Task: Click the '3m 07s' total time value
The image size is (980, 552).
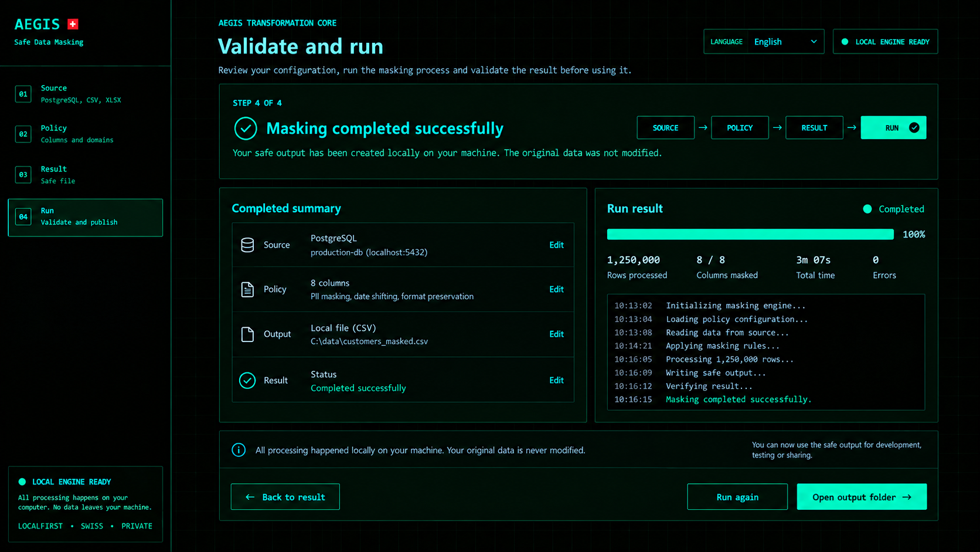Action: point(814,260)
